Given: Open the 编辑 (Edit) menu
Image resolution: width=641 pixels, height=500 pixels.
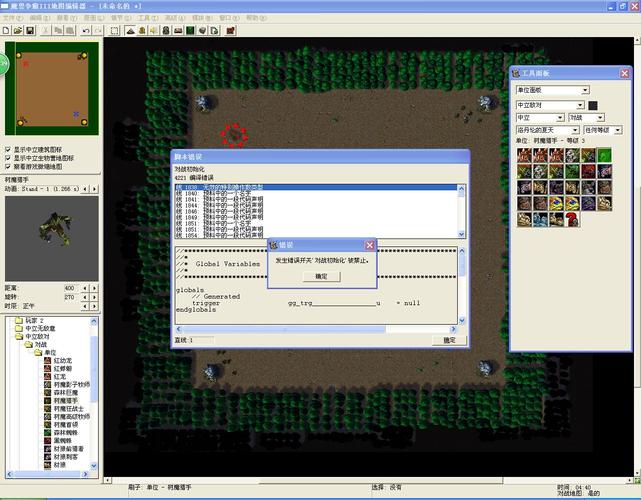Looking at the screenshot, I should [x=40, y=18].
